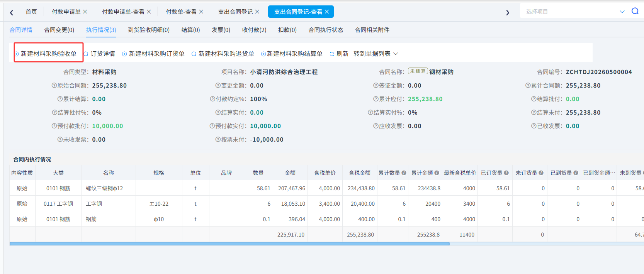This screenshot has height=274, width=644.
Task: Click the horizontal scrollbar under the table
Action: point(229,244)
